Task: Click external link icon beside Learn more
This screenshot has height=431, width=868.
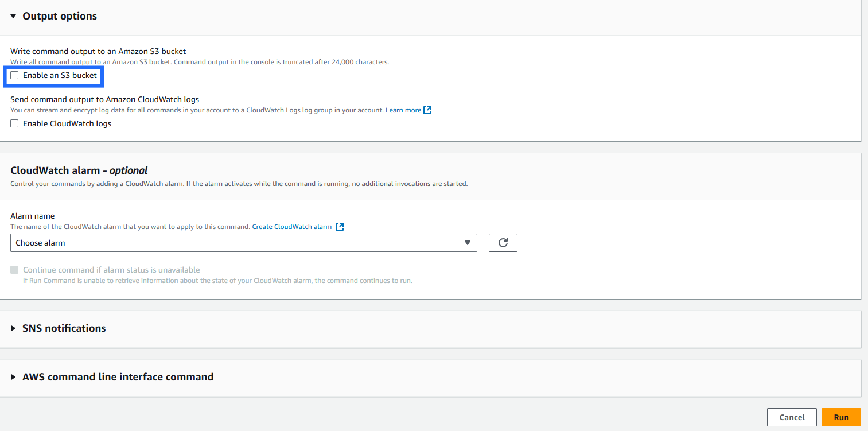Action: click(x=427, y=110)
